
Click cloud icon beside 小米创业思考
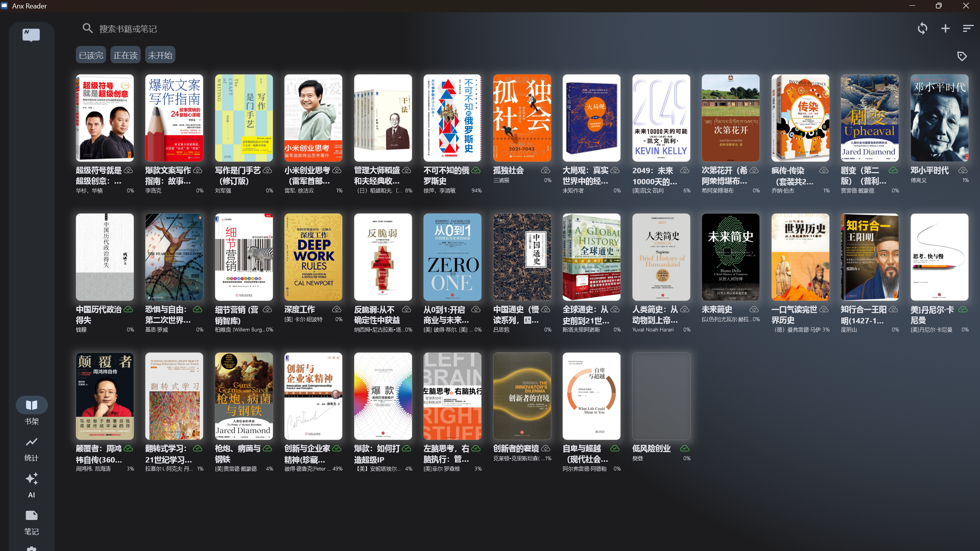(x=337, y=170)
